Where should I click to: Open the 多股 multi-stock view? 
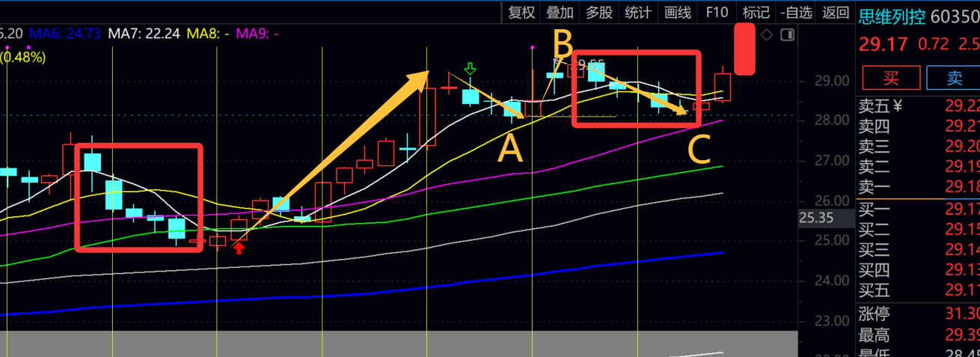pyautogui.click(x=598, y=12)
